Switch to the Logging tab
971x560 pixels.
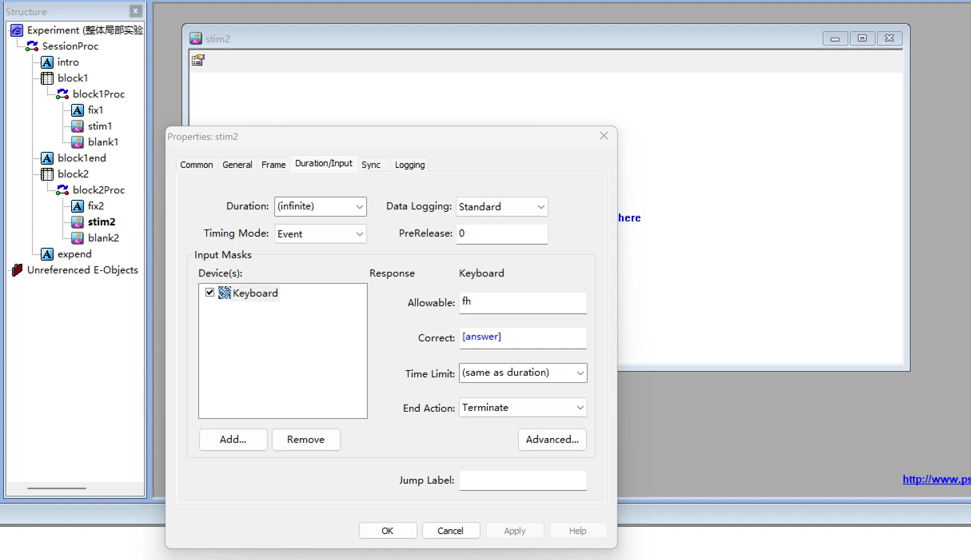coord(410,165)
